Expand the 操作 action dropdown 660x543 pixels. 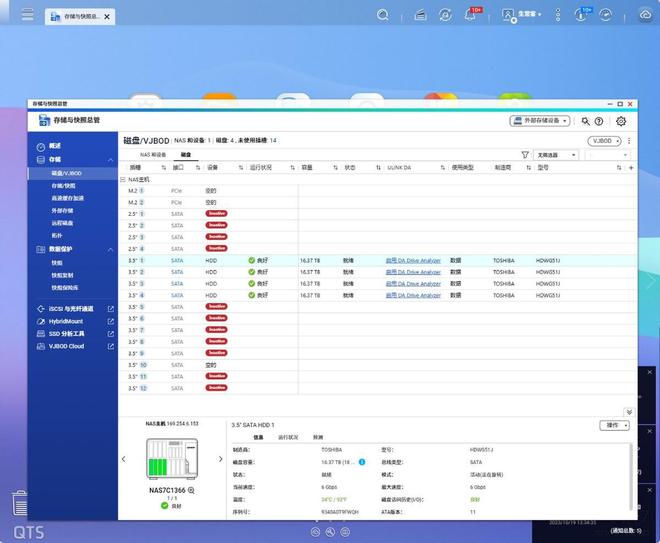tap(614, 425)
